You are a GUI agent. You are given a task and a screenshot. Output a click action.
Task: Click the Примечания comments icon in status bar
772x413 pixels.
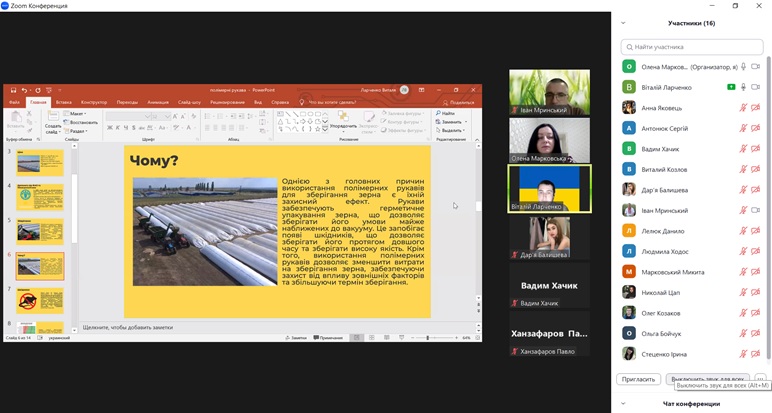[x=316, y=338]
